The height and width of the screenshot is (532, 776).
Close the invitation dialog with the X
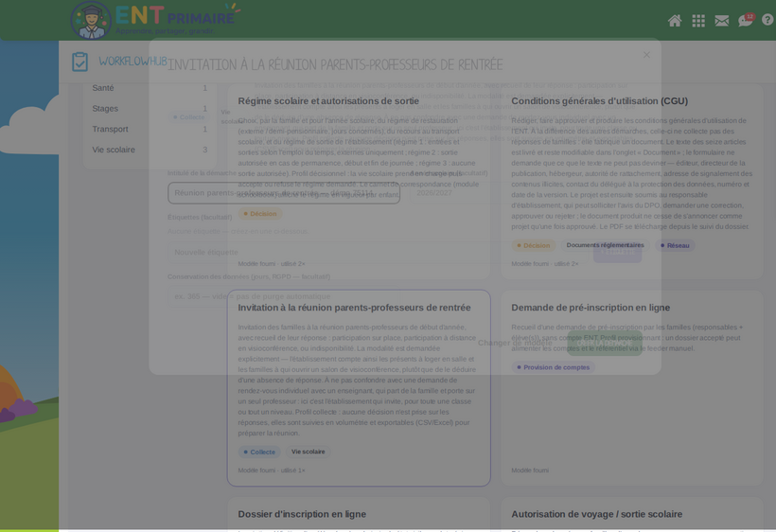[646, 55]
